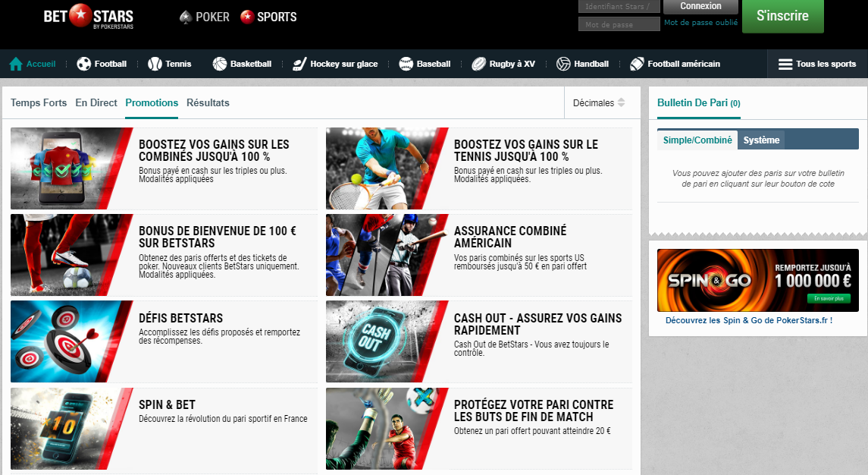Switch to the Système bet slip tab
Screen dimensions: 868x475
[761, 140]
